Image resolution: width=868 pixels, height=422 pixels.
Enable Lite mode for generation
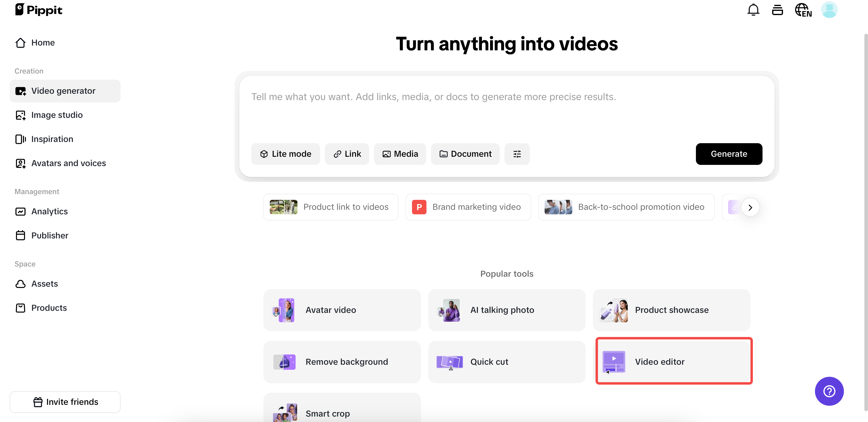point(285,154)
